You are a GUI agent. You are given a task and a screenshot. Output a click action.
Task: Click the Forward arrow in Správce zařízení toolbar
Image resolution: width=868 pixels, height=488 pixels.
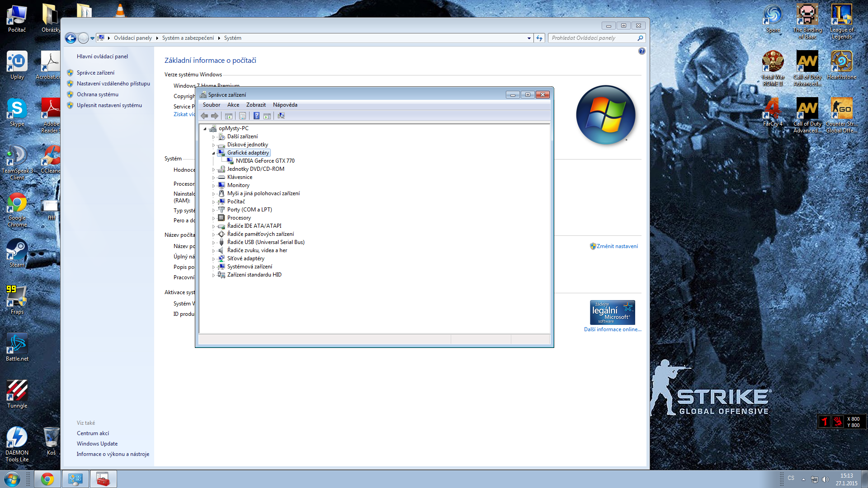click(215, 116)
